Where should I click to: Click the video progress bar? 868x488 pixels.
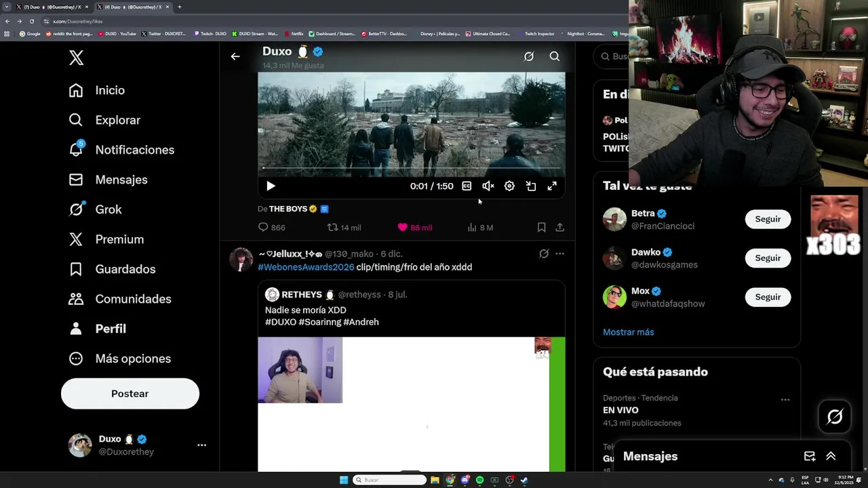click(411, 168)
